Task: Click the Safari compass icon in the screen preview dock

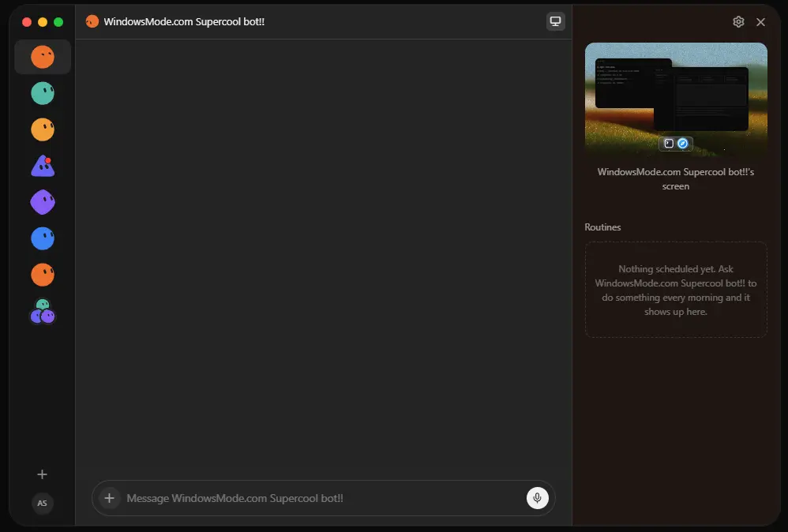Action: [x=682, y=144]
